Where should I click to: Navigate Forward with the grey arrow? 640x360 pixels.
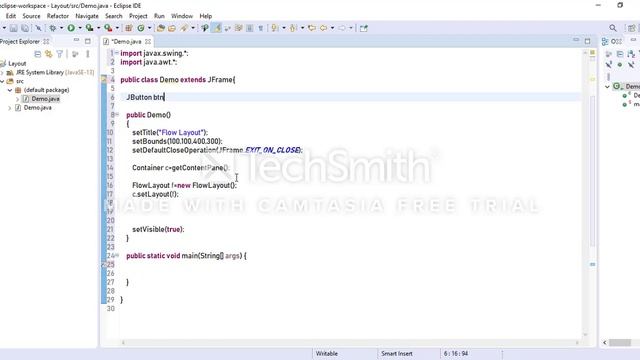coord(342,28)
